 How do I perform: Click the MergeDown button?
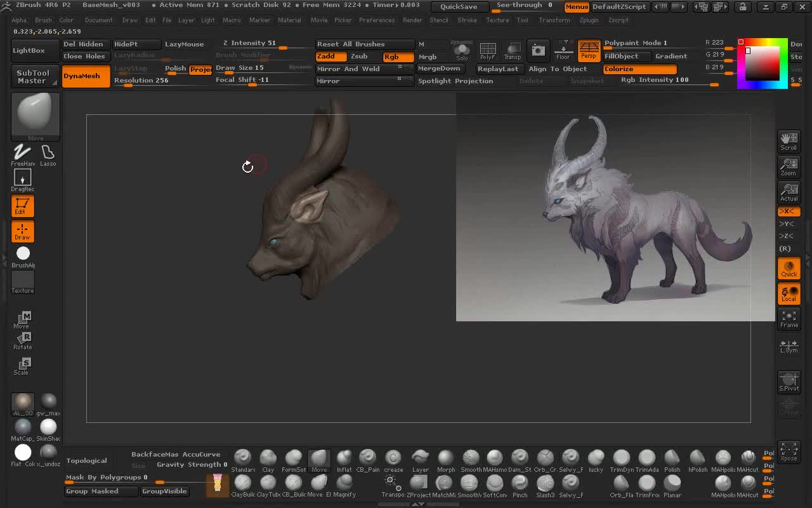pyautogui.click(x=440, y=69)
